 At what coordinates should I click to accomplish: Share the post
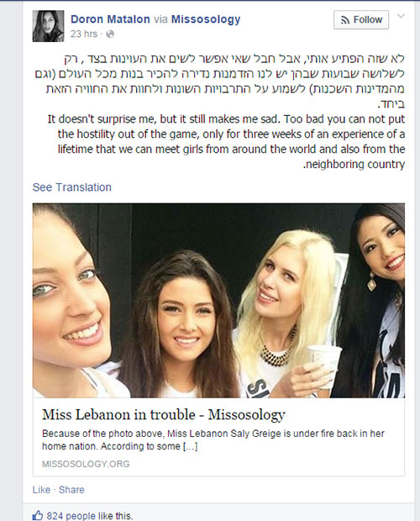[71, 490]
